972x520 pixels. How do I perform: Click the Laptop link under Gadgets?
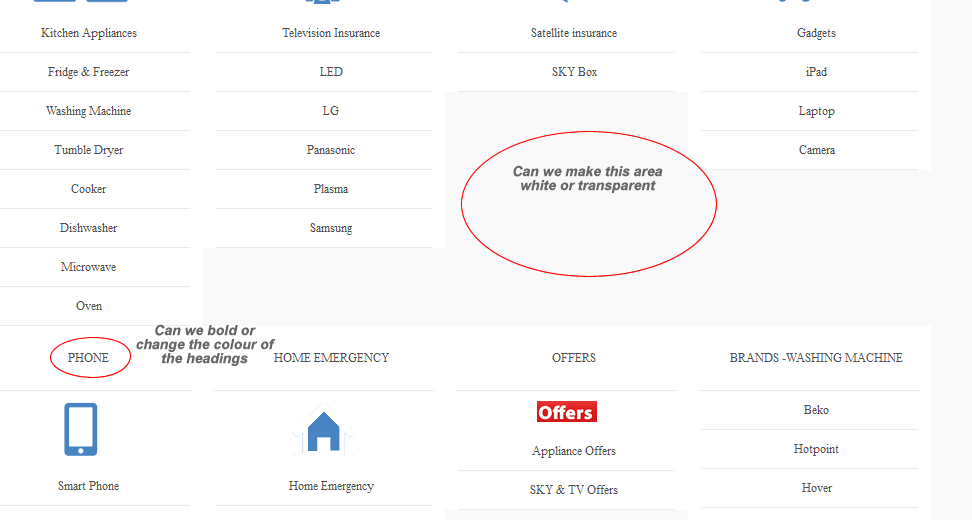tap(816, 111)
